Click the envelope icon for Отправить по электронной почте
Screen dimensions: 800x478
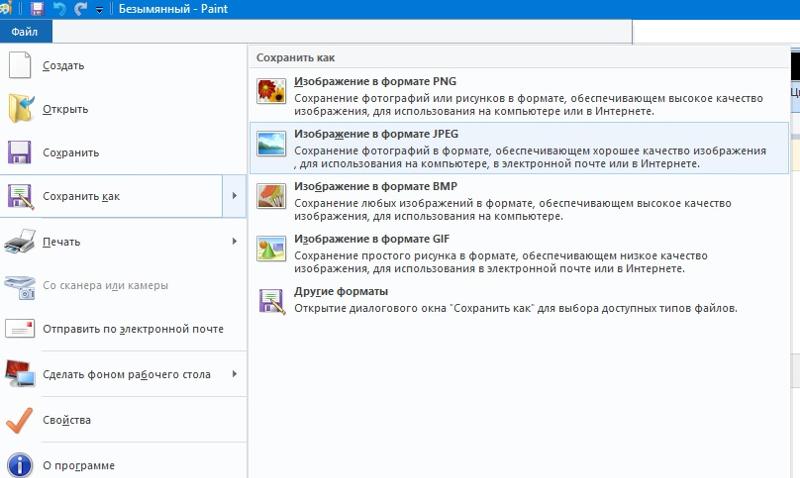(x=20, y=329)
